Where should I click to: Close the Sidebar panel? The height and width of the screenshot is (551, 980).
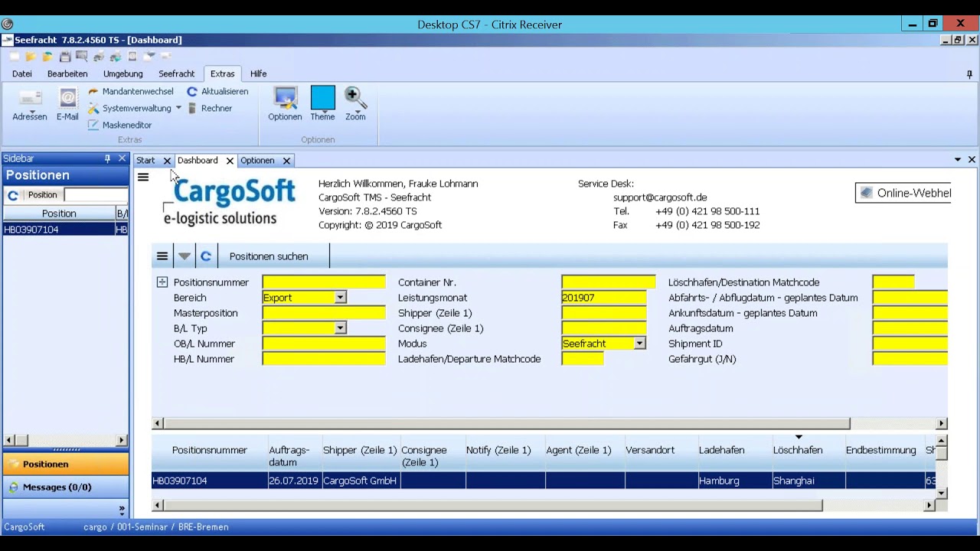[x=122, y=158]
